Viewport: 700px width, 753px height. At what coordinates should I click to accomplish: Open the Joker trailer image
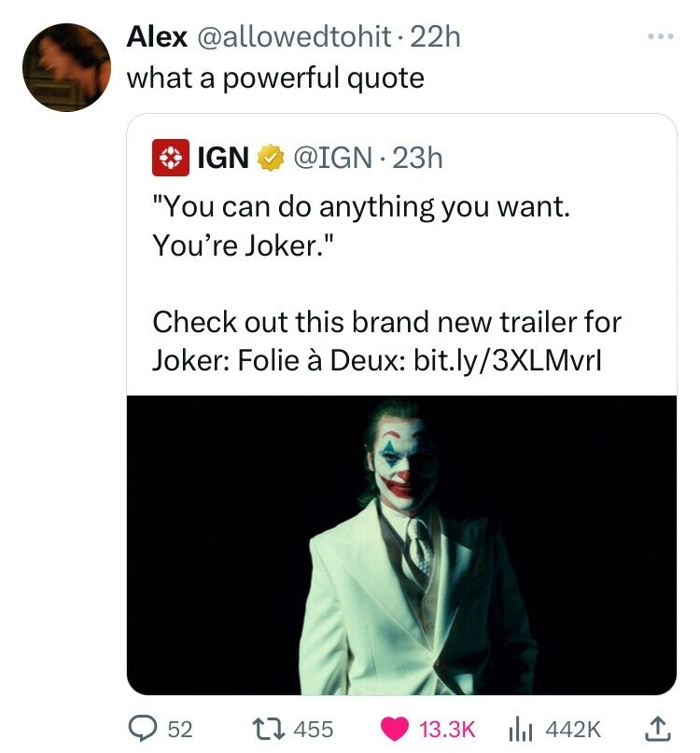(x=401, y=545)
